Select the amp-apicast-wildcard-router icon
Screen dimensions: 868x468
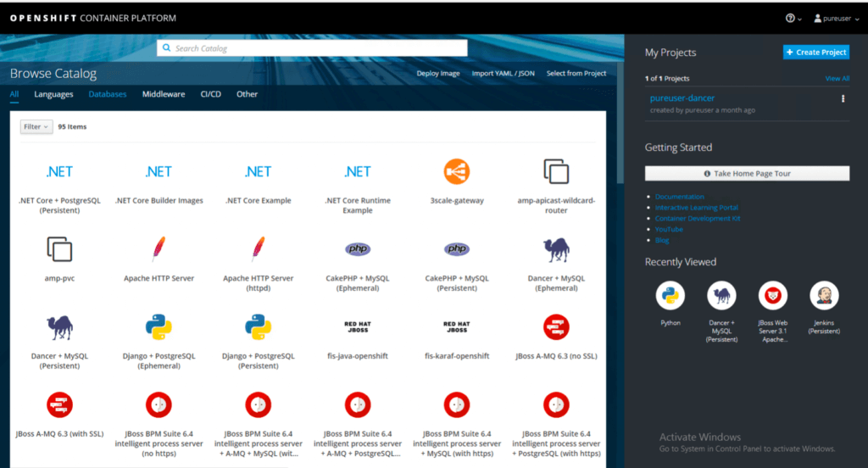pyautogui.click(x=556, y=172)
